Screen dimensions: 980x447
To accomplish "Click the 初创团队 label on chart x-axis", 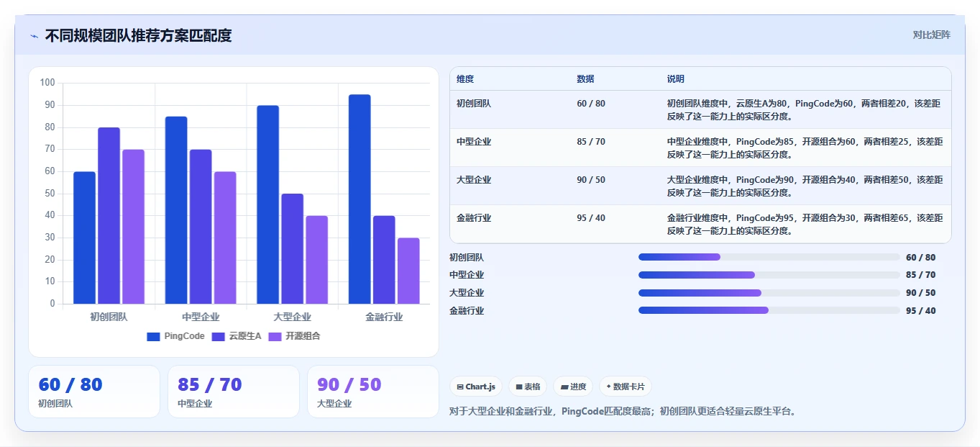I will (109, 317).
